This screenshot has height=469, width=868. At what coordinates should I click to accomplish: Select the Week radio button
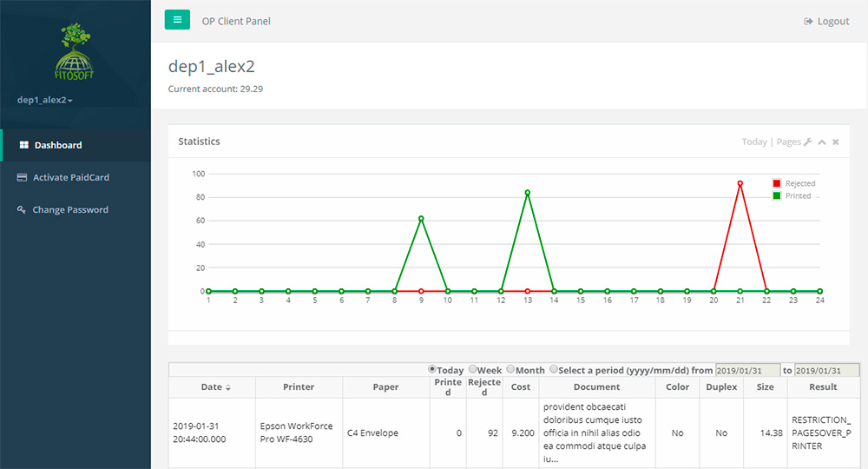pos(473,369)
